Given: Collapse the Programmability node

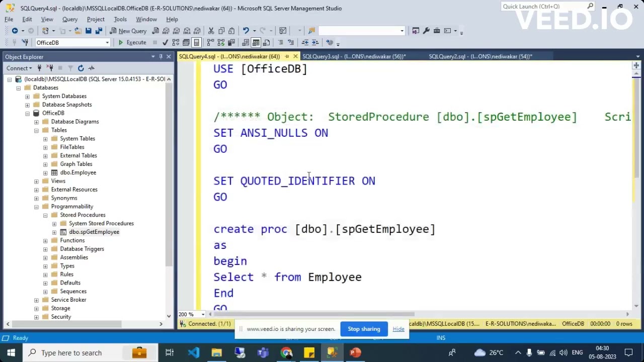Looking at the screenshot, I should coord(36,207).
